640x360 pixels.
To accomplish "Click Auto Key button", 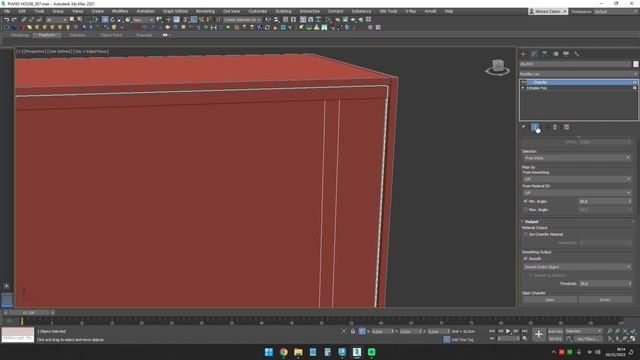I will pyautogui.click(x=555, y=331).
